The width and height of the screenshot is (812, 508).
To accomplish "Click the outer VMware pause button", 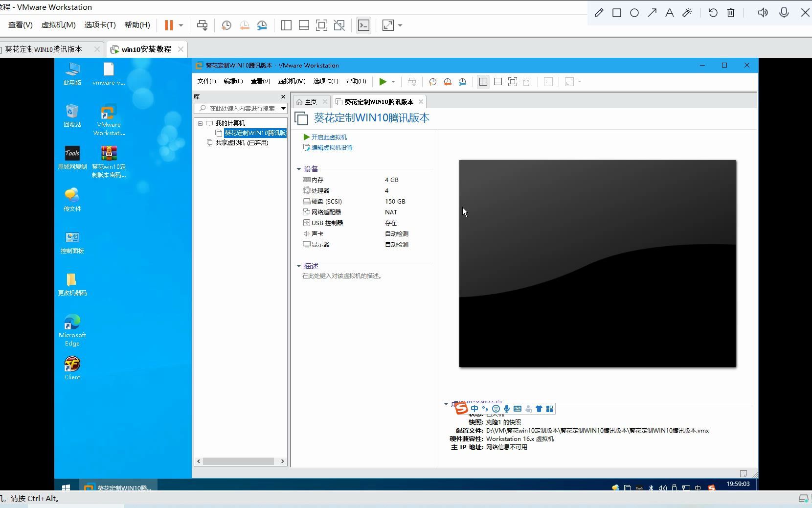I will 169,25.
